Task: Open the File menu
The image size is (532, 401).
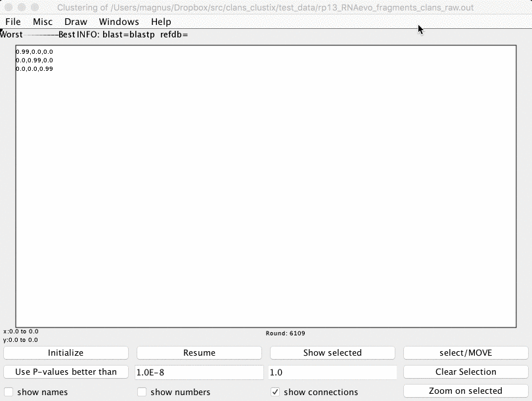Action: coord(13,22)
